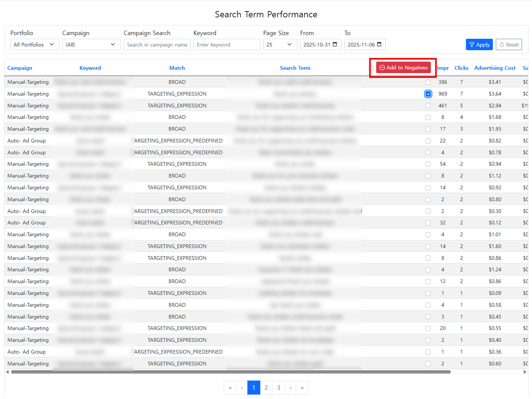Image resolution: width=532 pixels, height=399 pixels.
Task: Go to previous page using single arrow
Action: point(242,388)
